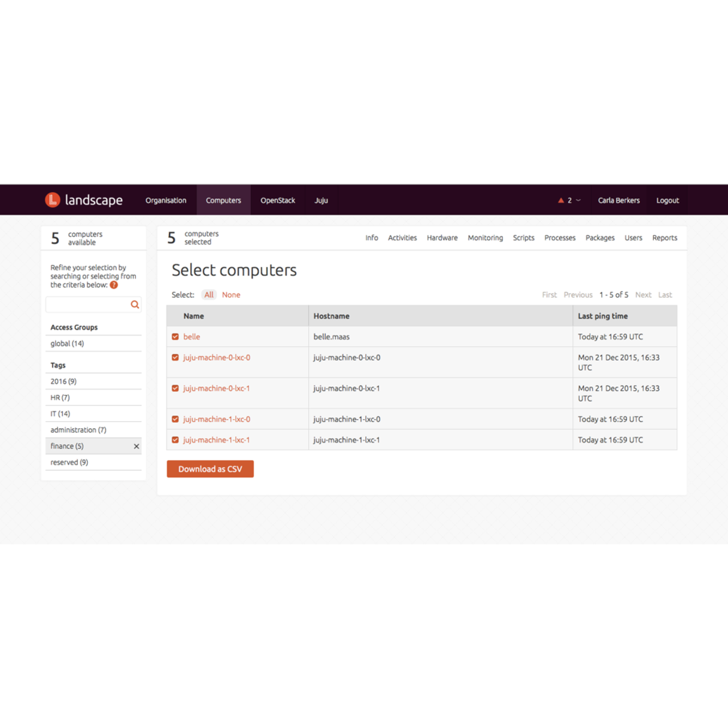Screen dimensions: 728x728
Task: Toggle selection of juju-machine-1-lxc-0
Action: point(175,419)
